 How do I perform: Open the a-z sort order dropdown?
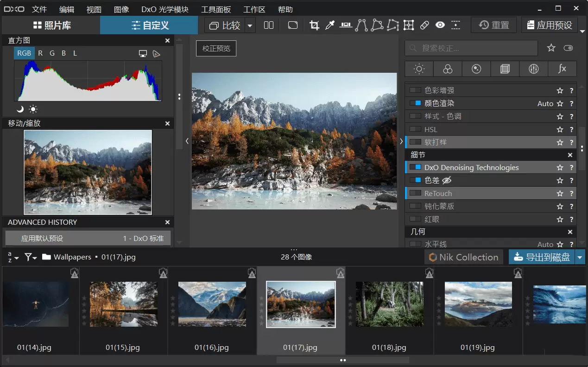[13, 257]
